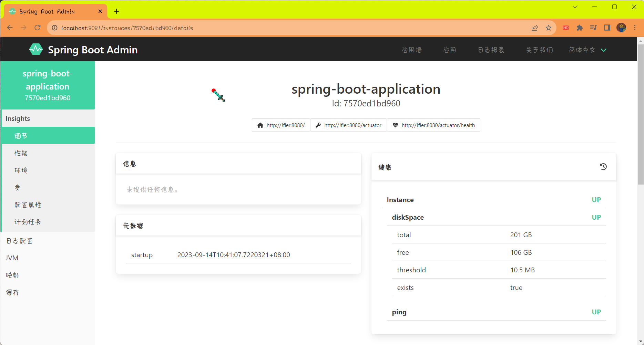
Task: Open the http://Jfier:8080/actuator/health link
Action: pos(433,125)
